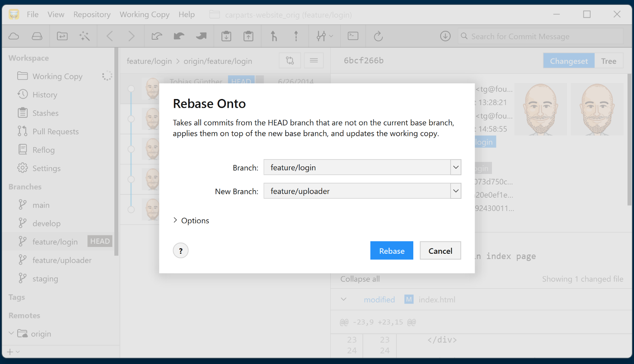Select the Changeset view toggle
Viewport: 634px width, 364px height.
569,61
